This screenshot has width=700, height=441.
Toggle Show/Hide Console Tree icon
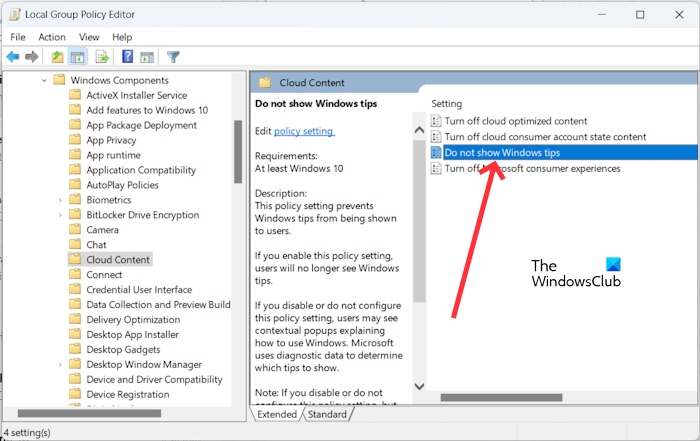tap(77, 57)
